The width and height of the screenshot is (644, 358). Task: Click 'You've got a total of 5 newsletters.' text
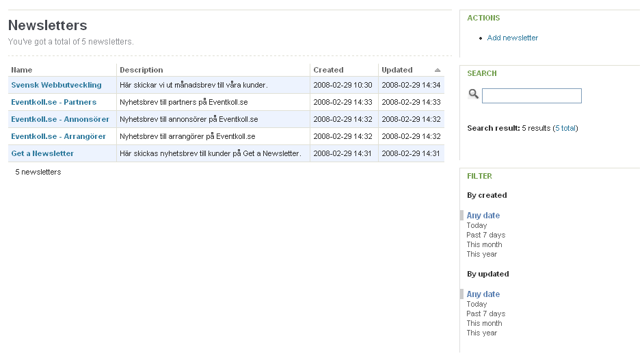tap(71, 42)
